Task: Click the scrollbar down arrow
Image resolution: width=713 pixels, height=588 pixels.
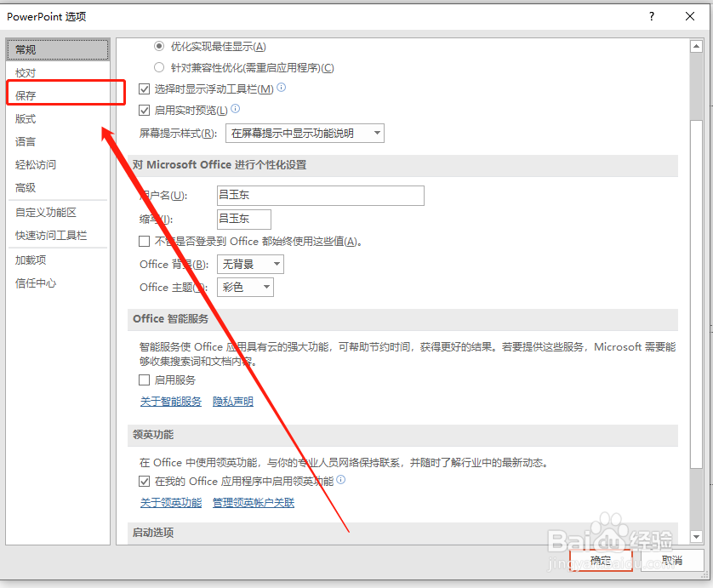Action: tap(696, 537)
